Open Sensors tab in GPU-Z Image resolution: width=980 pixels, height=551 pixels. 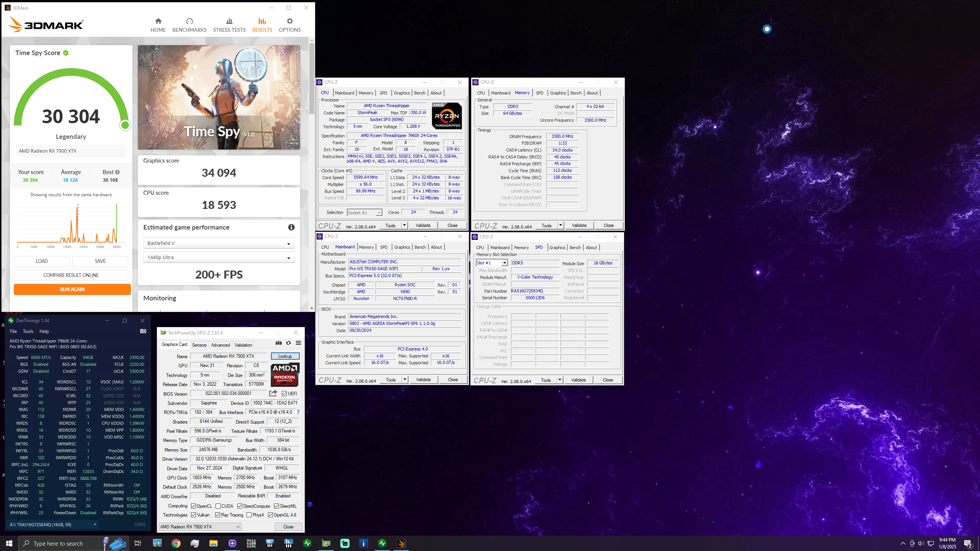tap(199, 345)
